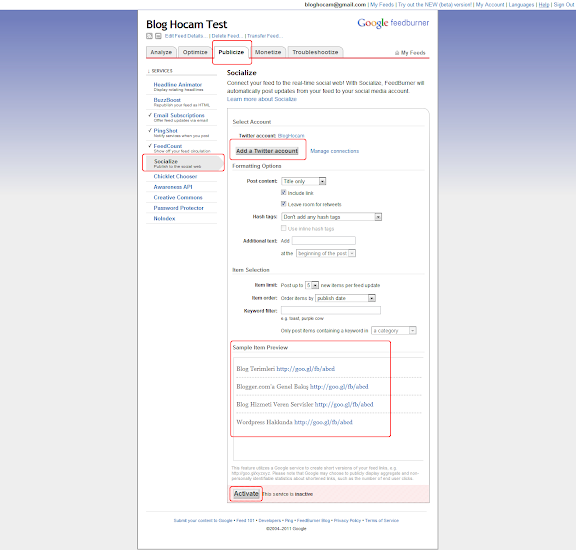Click the Blogger.com'a Genel Bakış preview link
Viewport: 576px width, 550px height.
coord(339,387)
